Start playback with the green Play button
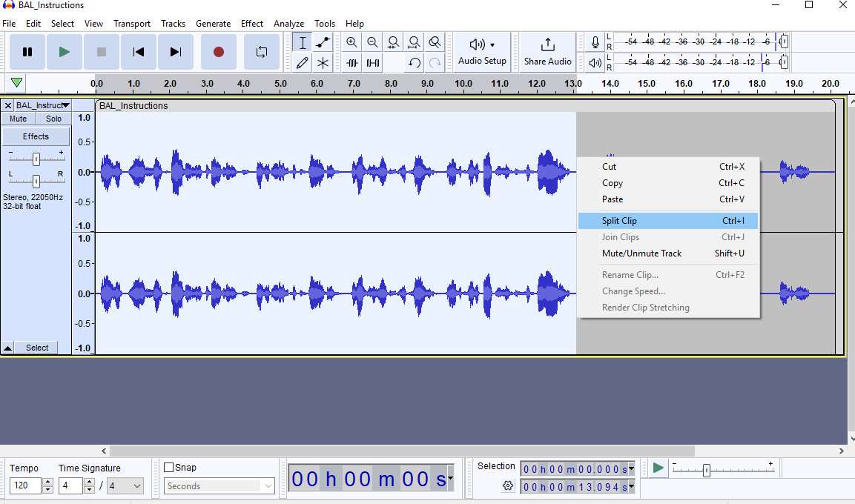This screenshot has width=855, height=504. [65, 52]
